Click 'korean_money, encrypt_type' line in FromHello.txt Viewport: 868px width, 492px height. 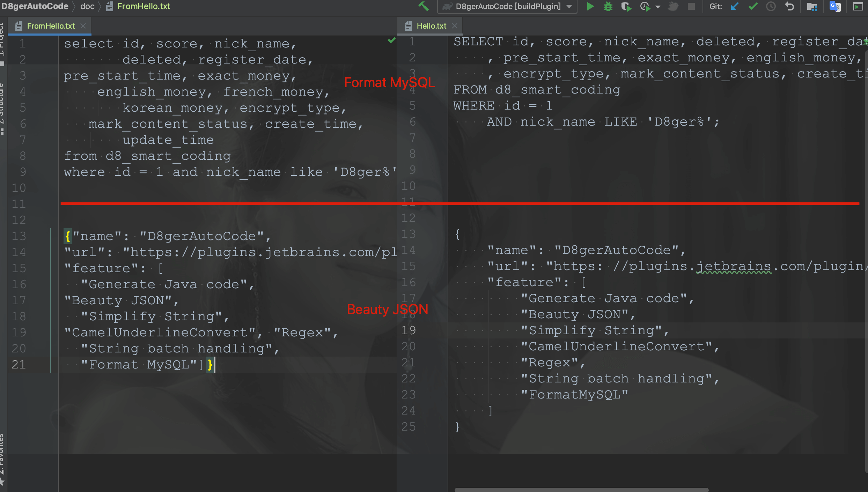point(234,108)
